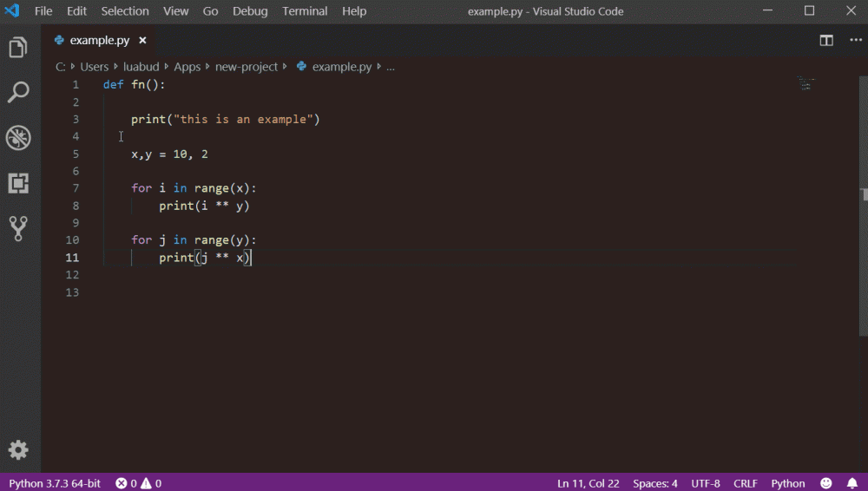This screenshot has width=868, height=491.
Task: Open the Help menu
Action: pyautogui.click(x=354, y=11)
